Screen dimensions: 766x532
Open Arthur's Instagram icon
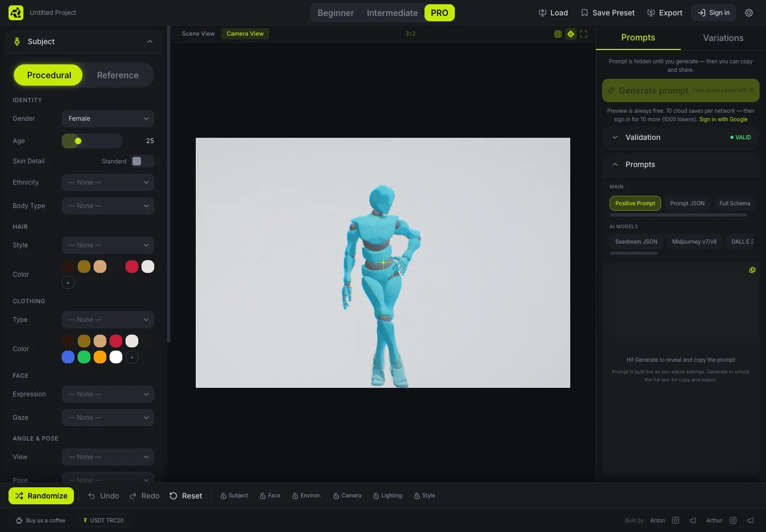point(733,520)
